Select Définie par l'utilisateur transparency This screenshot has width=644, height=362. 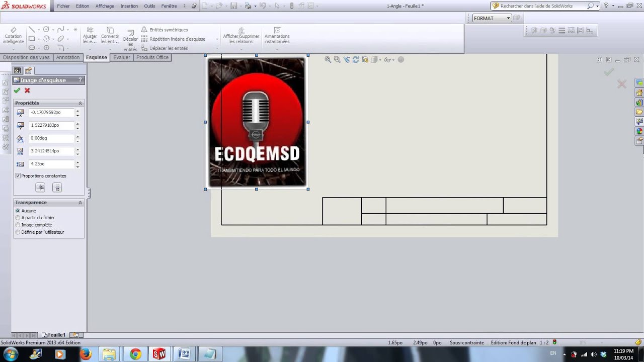click(18, 232)
